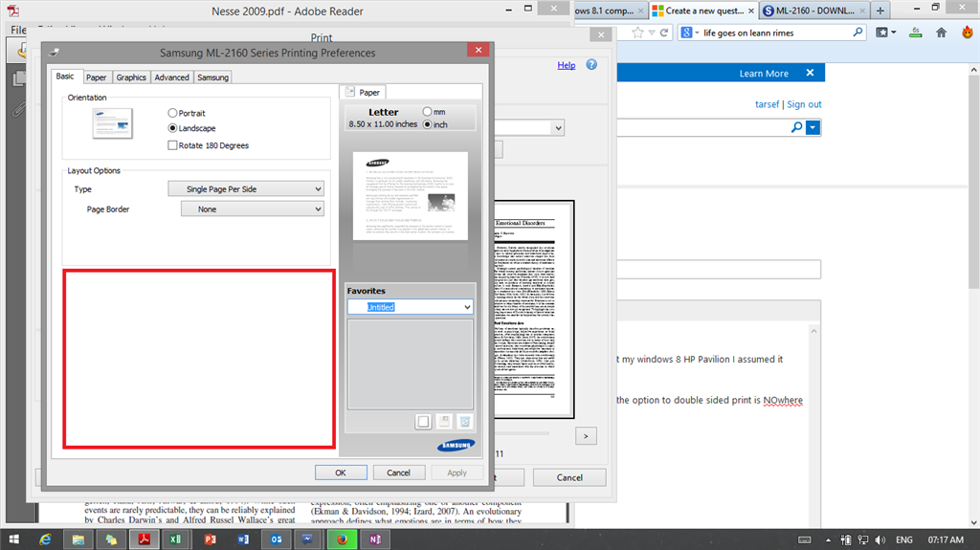Expand the printer dropdown in Print dialog
The width and height of the screenshot is (980, 550).
(558, 128)
